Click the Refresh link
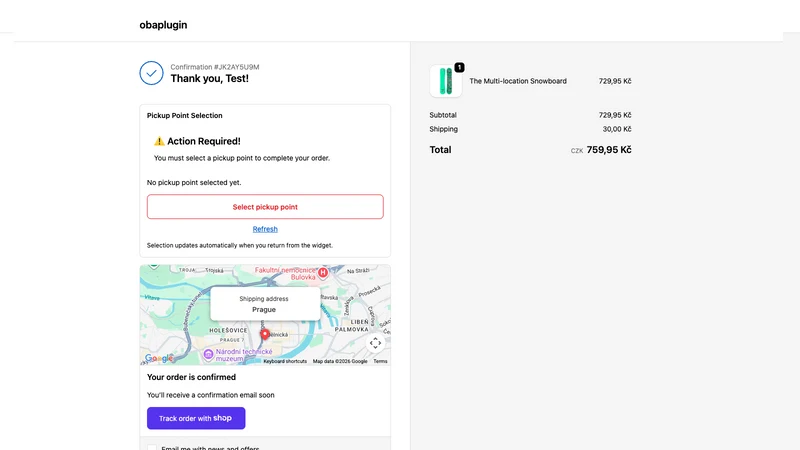Image resolution: width=800 pixels, height=450 pixels. [x=265, y=229]
